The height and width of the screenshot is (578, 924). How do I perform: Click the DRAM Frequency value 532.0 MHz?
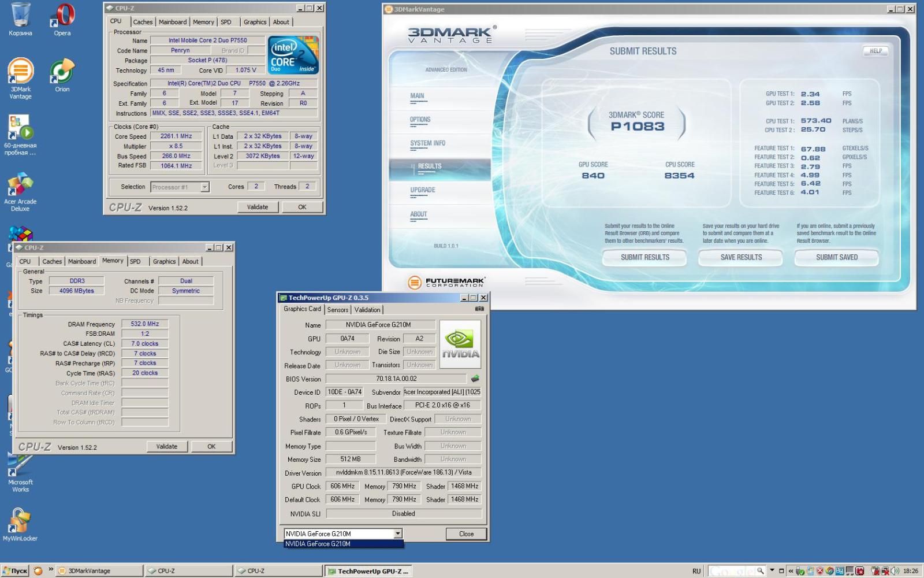[144, 324]
